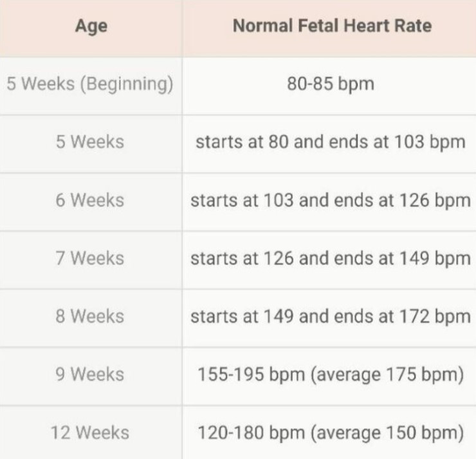
Task: Click the '(Beginning)' text in first row
Action: coord(126,84)
